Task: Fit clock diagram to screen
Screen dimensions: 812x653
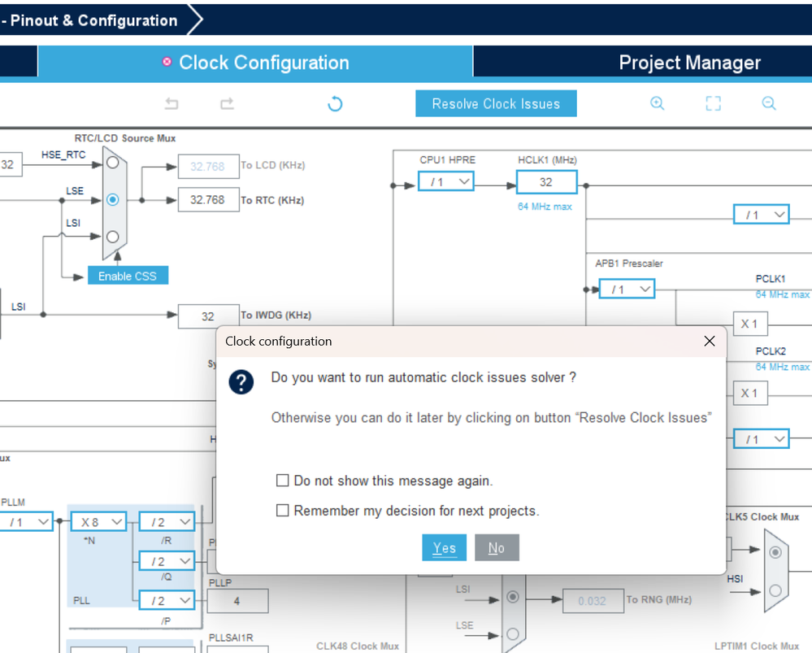Action: (713, 103)
